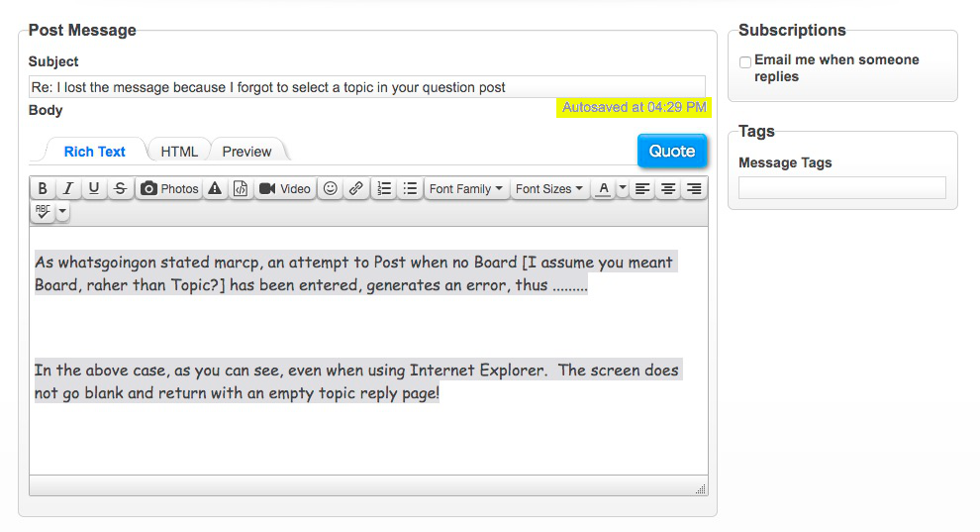Toggle bold formatting
Image resolution: width=980 pixels, height=532 pixels.
tap(43, 188)
